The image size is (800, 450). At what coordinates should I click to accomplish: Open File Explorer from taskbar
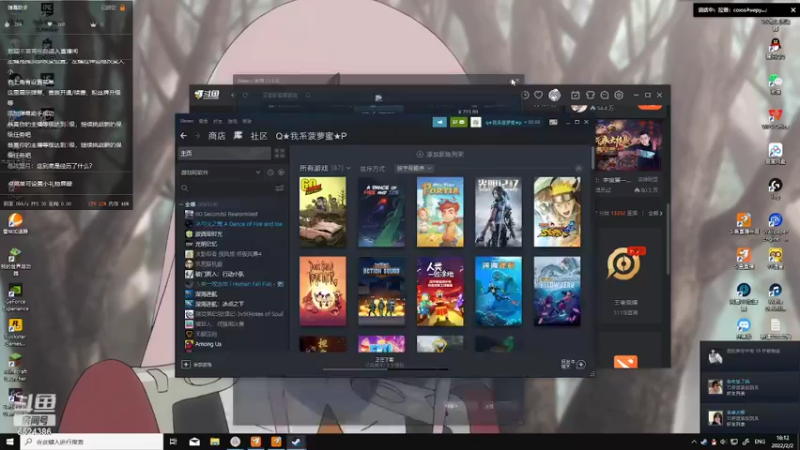(x=215, y=441)
